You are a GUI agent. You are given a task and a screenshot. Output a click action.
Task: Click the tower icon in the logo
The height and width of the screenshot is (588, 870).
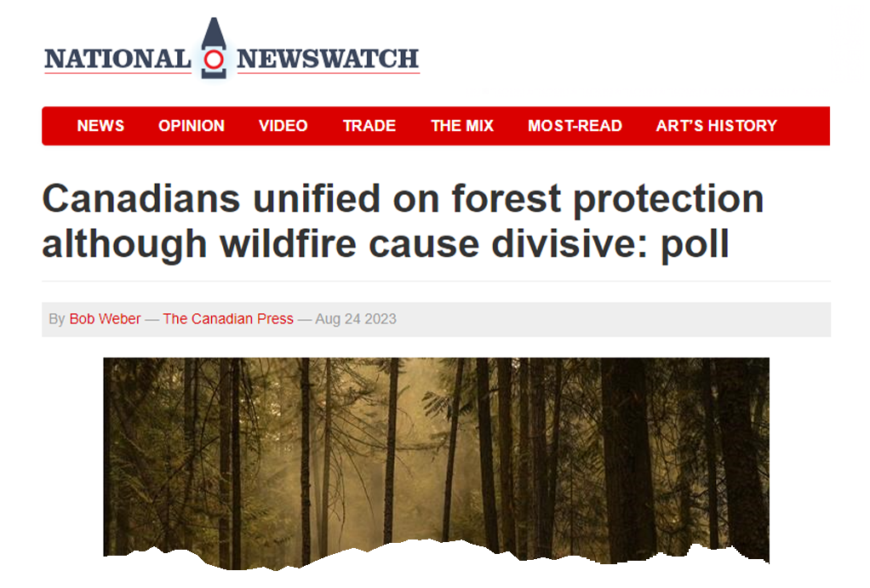(214, 49)
